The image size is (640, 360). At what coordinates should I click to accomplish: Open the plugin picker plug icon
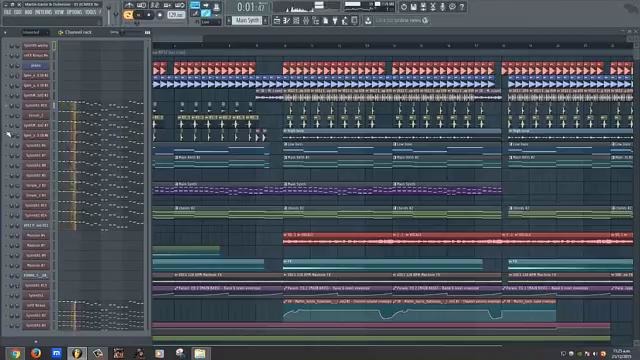pos(335,20)
